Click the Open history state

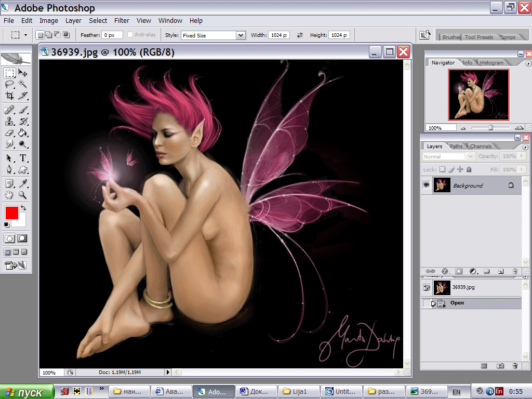[471, 303]
